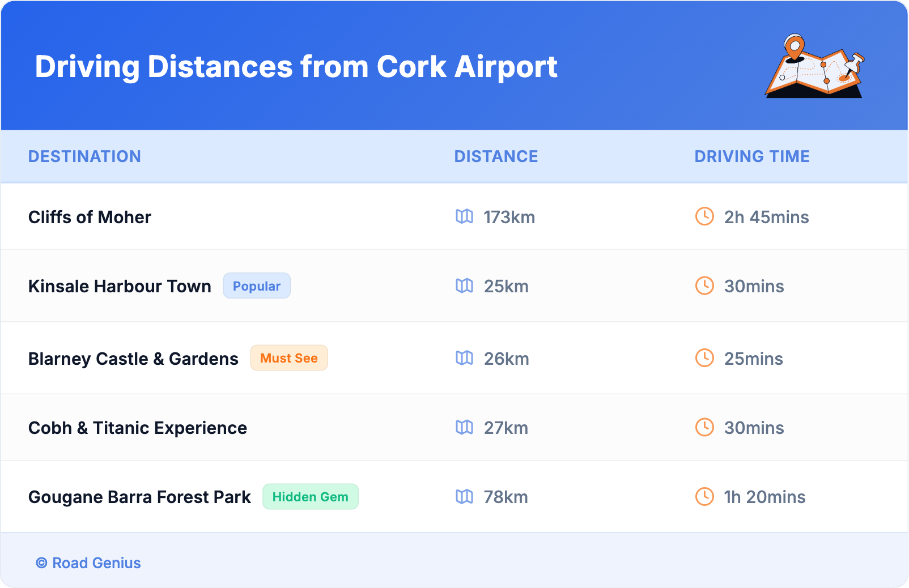This screenshot has height=588, width=909.
Task: Click the clock icon beside 1h 20mins
Action: coord(704,496)
